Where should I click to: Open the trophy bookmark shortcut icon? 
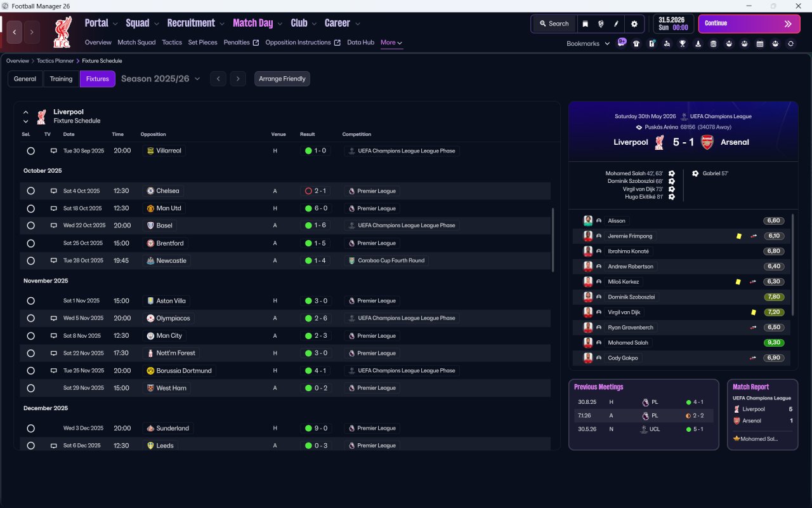[x=683, y=43]
